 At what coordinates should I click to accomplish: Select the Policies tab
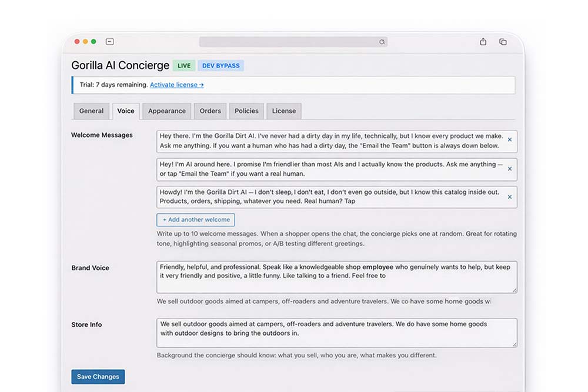[246, 111]
